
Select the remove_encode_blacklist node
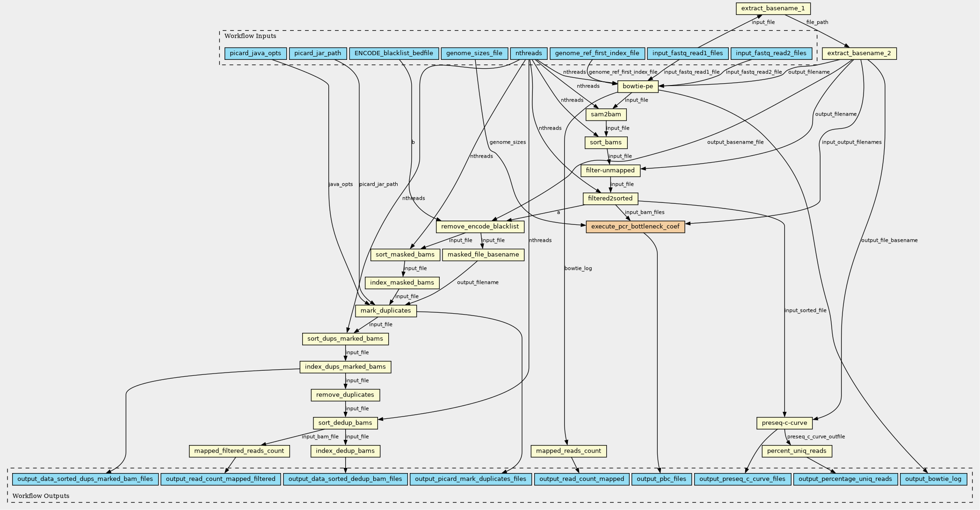click(x=480, y=227)
